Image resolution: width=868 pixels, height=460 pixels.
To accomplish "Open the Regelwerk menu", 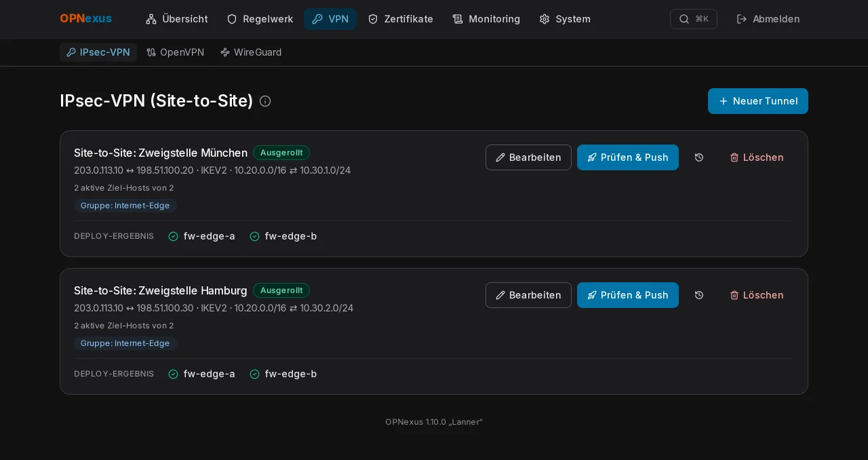I will 260,19.
